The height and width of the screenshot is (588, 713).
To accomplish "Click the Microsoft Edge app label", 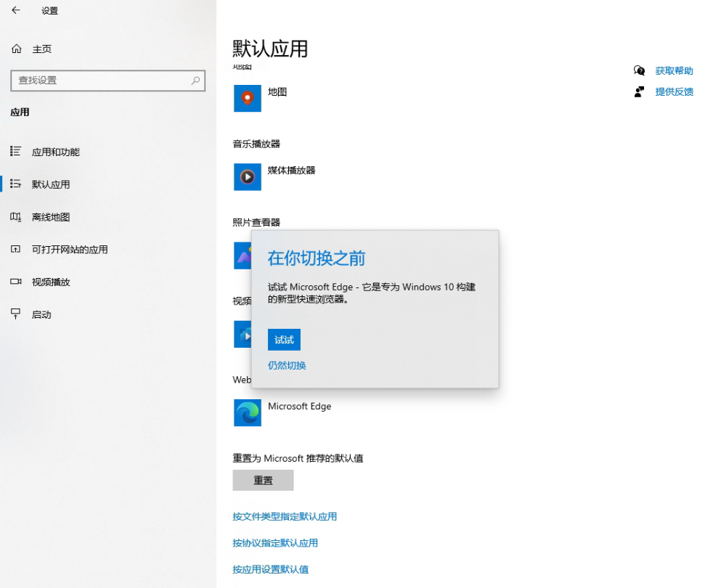I will click(300, 406).
